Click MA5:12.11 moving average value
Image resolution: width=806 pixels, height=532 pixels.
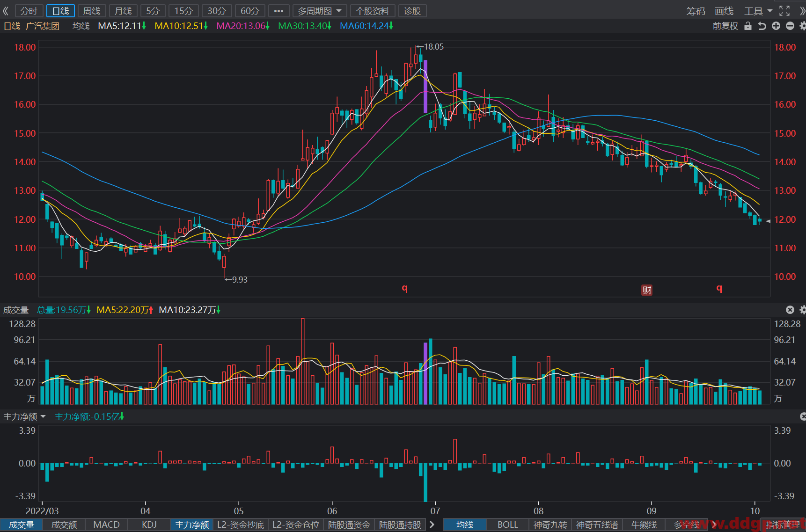(122, 26)
